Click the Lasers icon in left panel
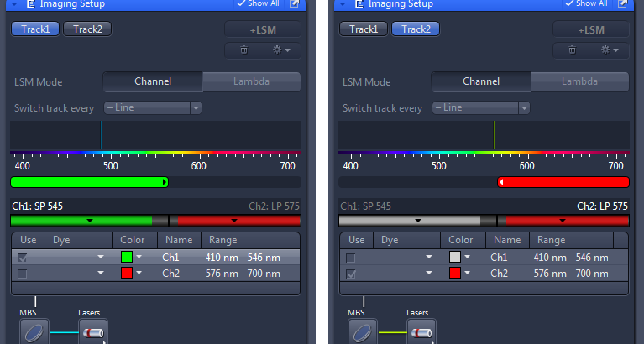The width and height of the screenshot is (644, 344). [x=93, y=331]
